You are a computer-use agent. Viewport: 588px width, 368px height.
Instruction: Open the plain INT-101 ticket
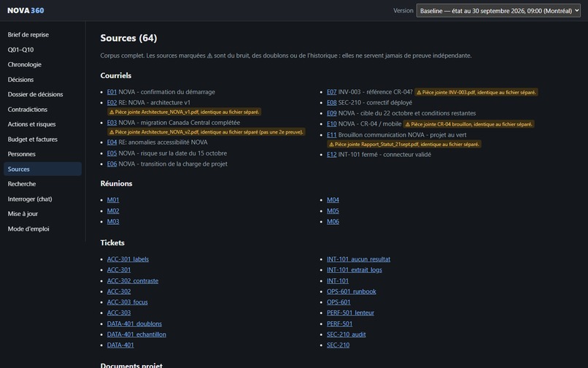(338, 281)
